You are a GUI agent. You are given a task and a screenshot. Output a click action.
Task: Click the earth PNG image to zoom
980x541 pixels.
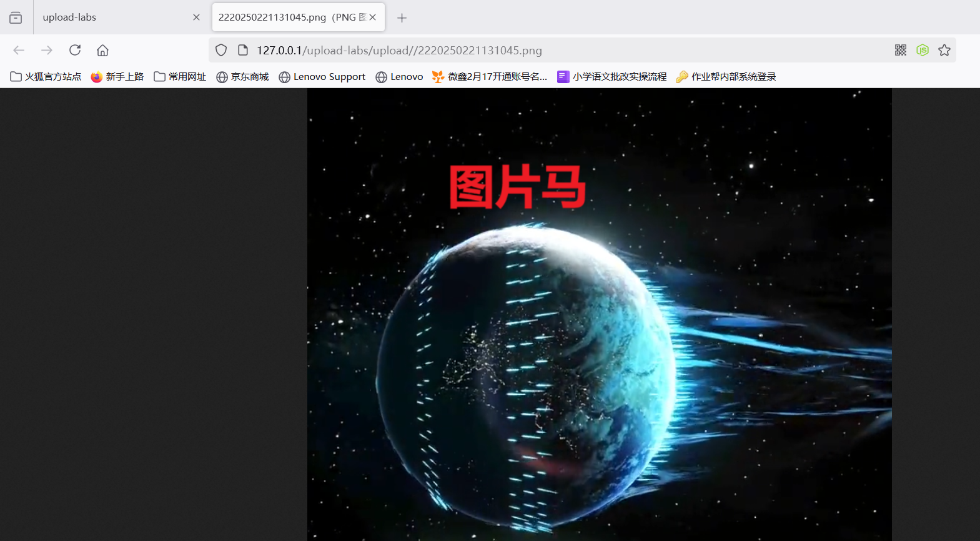click(600, 314)
